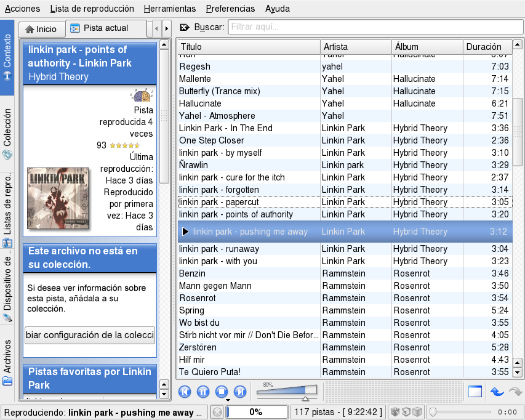Select 'Te Quiero Puta!' track
Viewport: 525px width, 420px height.
(345, 372)
